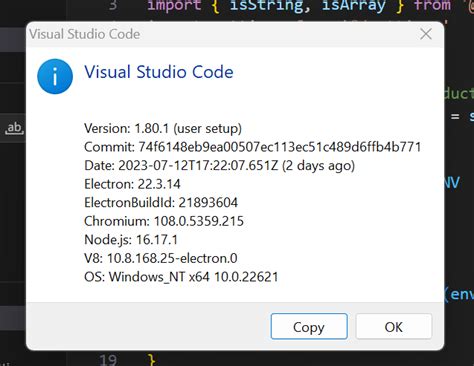This screenshot has width=474, height=366.
Task: Click the dialog title bar text
Action: click(84, 34)
